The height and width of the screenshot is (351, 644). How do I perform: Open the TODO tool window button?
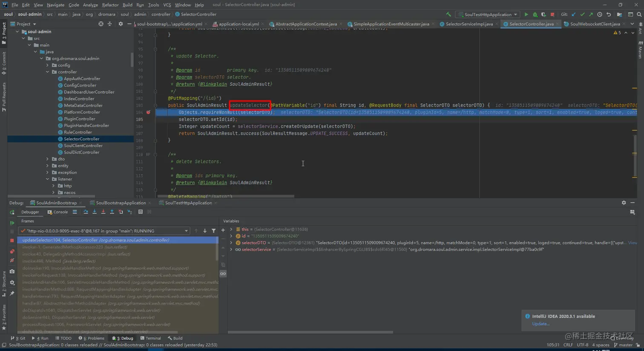coord(63,338)
